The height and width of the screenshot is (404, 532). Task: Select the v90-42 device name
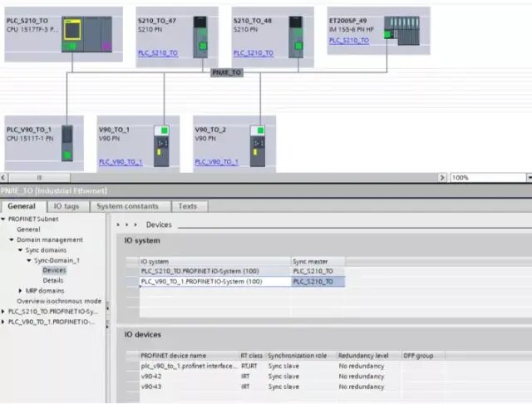click(151, 377)
